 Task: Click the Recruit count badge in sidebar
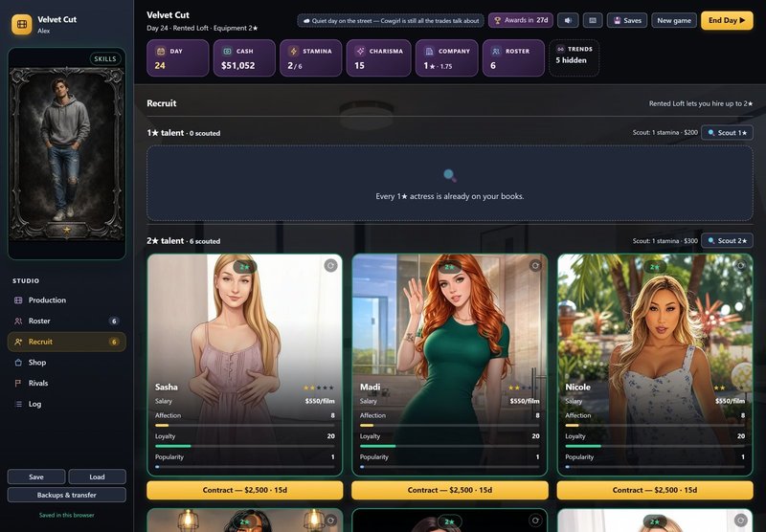[x=114, y=342]
